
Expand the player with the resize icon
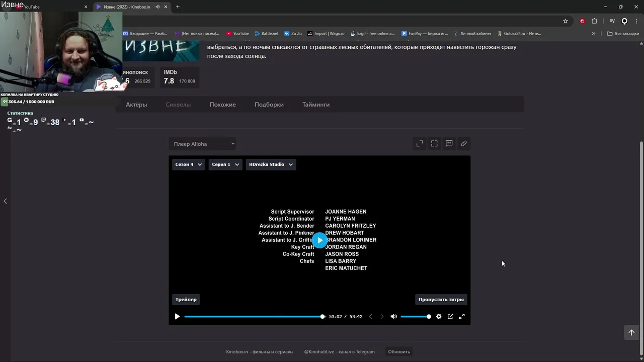coord(420,144)
